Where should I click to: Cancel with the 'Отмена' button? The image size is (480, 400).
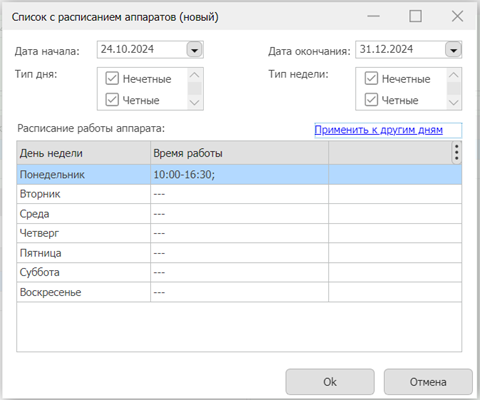pyautogui.click(x=428, y=382)
